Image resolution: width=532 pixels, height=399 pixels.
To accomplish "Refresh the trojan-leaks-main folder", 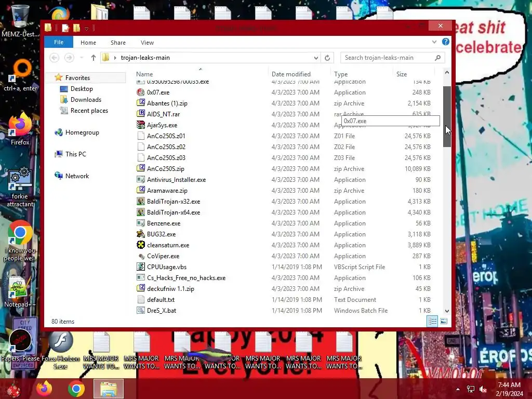I will coord(327,58).
